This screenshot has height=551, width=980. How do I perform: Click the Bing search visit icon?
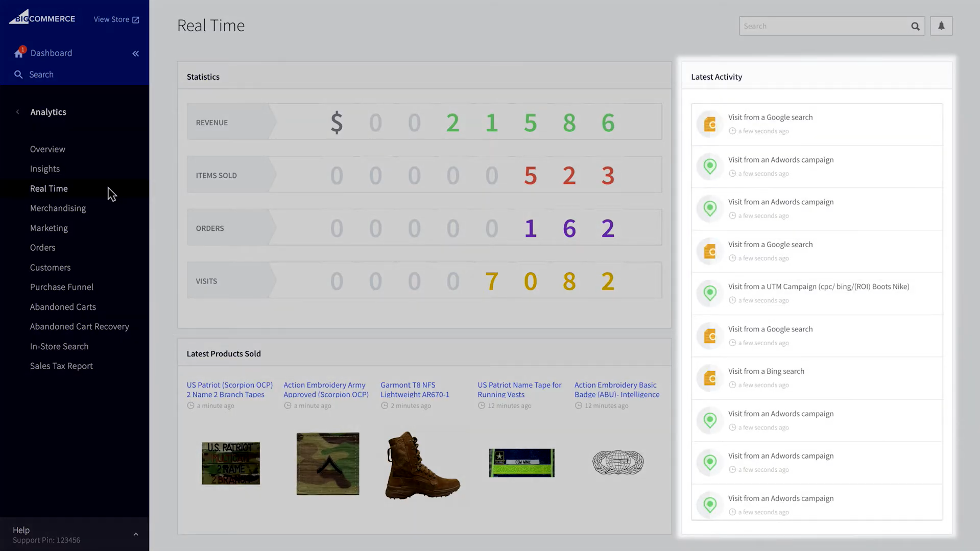click(710, 378)
